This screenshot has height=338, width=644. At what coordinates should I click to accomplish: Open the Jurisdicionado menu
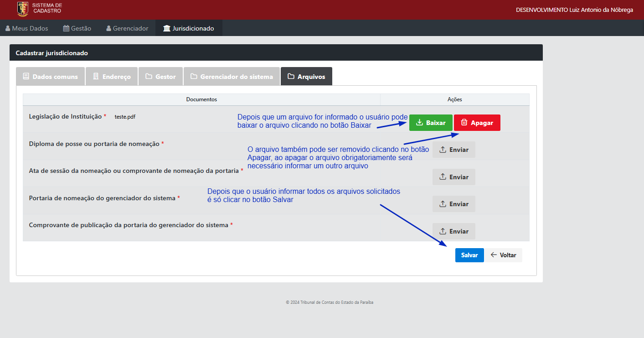pyautogui.click(x=189, y=28)
